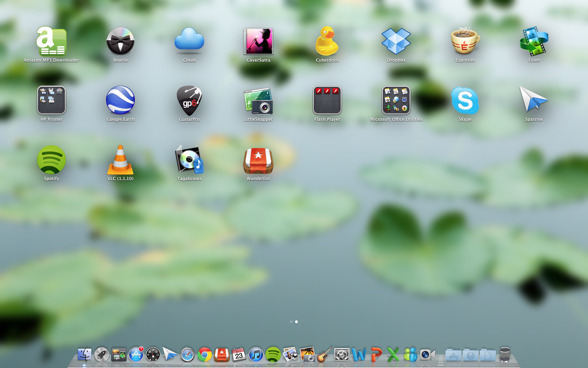Switch to the first Launchpad page dot

tap(291, 322)
